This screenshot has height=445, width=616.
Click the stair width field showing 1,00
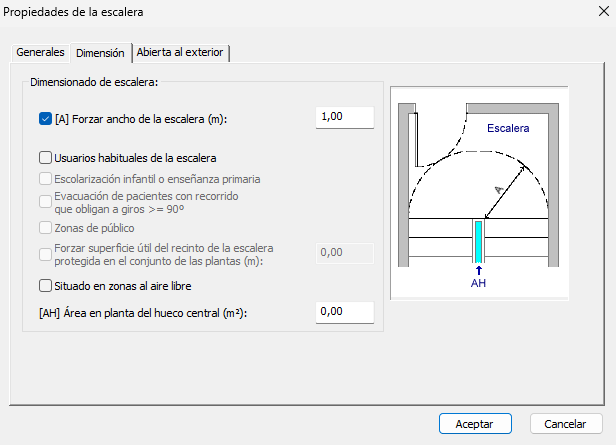[x=344, y=117]
